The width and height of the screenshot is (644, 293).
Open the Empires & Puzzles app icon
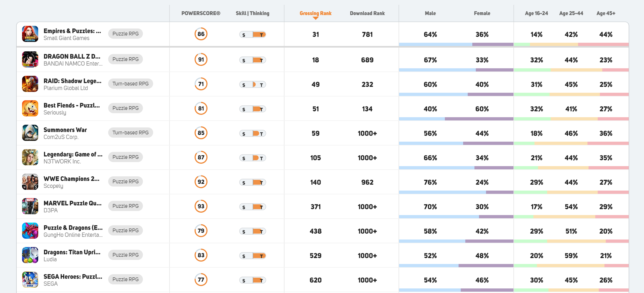point(30,34)
